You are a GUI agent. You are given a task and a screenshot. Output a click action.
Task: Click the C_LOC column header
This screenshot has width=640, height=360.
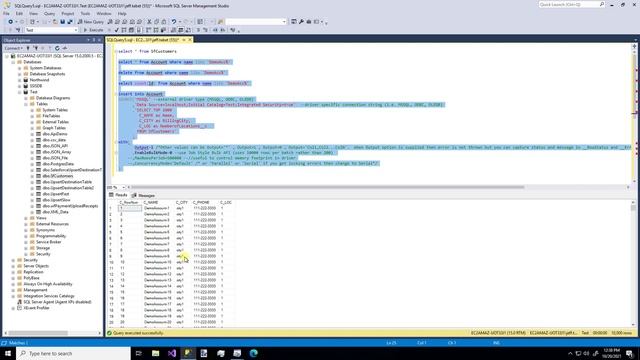pyautogui.click(x=226, y=202)
